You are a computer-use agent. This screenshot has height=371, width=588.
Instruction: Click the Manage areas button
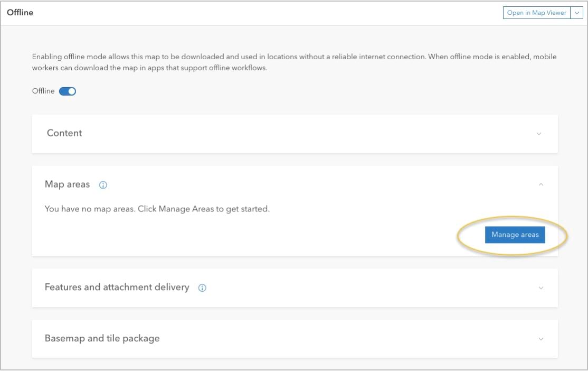pos(515,235)
